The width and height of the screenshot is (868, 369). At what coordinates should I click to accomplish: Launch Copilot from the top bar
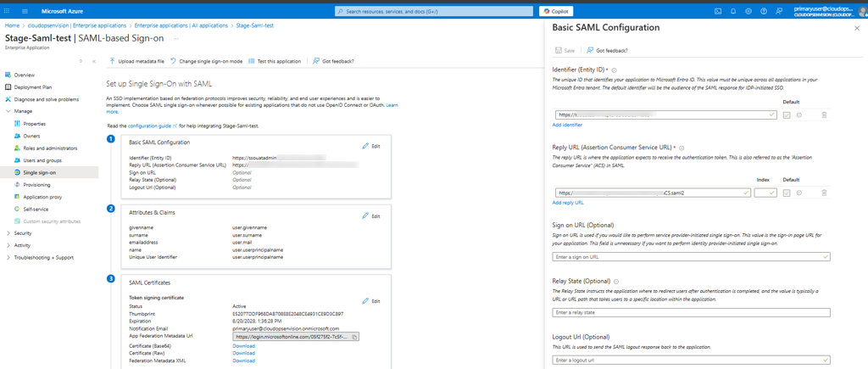pos(556,11)
